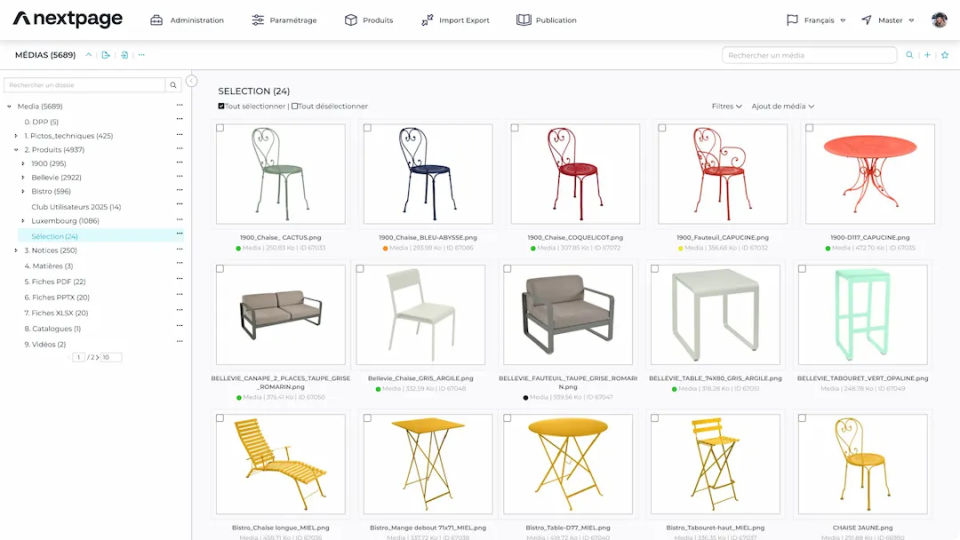
Task: Open the Import Export menu
Action: tap(455, 20)
